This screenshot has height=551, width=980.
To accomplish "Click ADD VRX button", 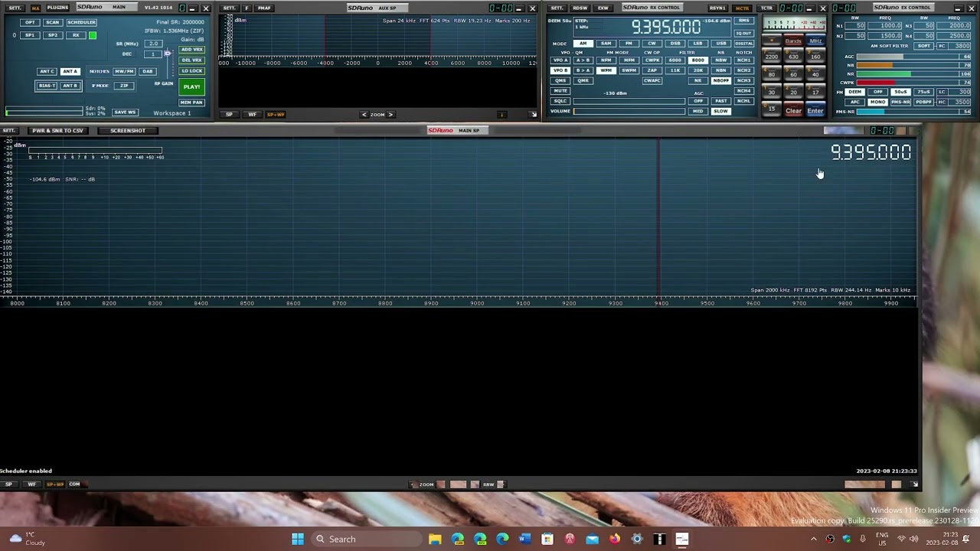I will (191, 50).
